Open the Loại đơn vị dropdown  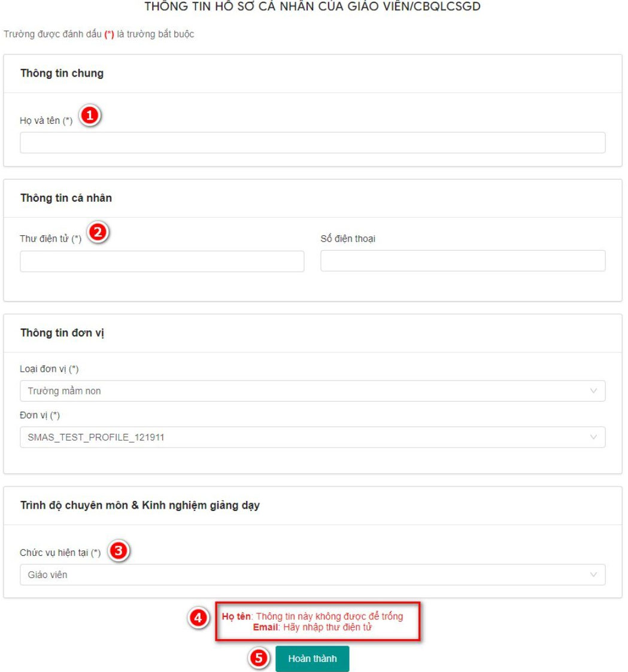coord(313,391)
